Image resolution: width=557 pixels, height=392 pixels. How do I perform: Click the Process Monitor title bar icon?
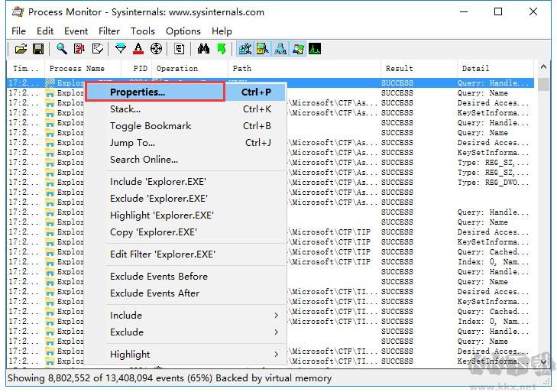click(18, 11)
